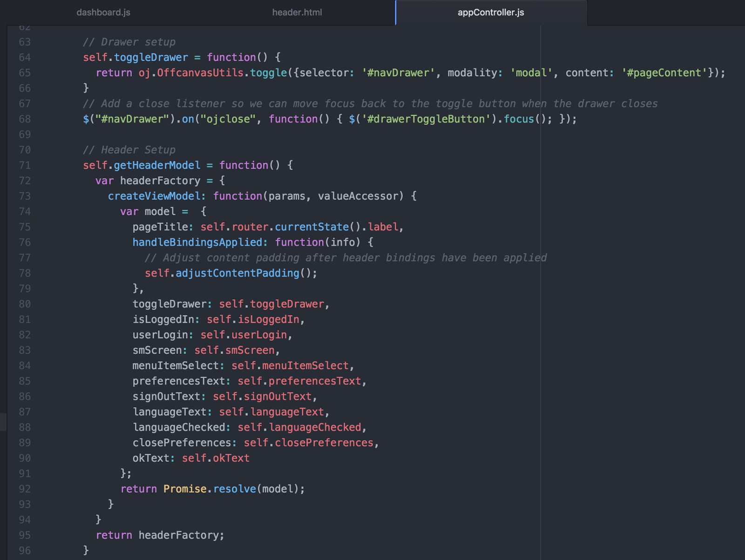This screenshot has height=560, width=745.
Task: Open the header.html tab
Action: [297, 13]
